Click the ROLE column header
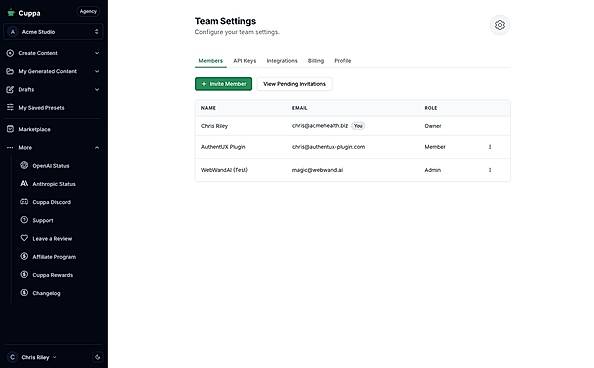Viewport: 594px width, 368px height. 431,108
